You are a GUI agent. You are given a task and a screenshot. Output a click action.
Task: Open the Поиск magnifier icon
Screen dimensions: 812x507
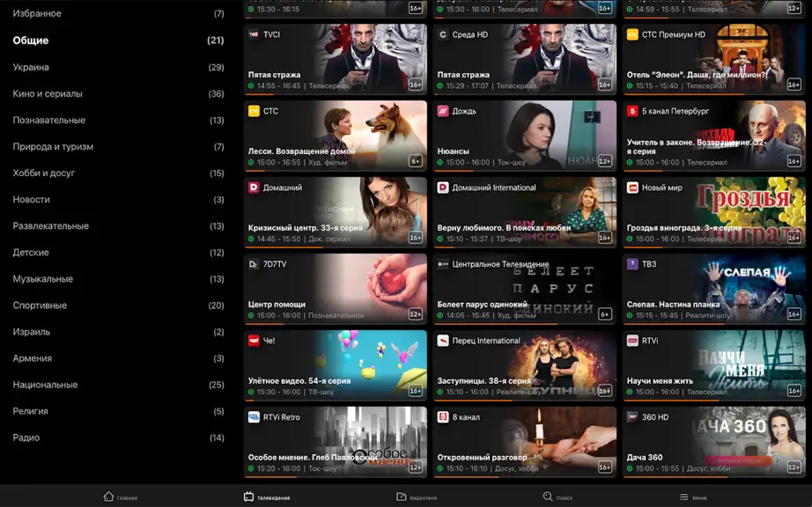548,496
